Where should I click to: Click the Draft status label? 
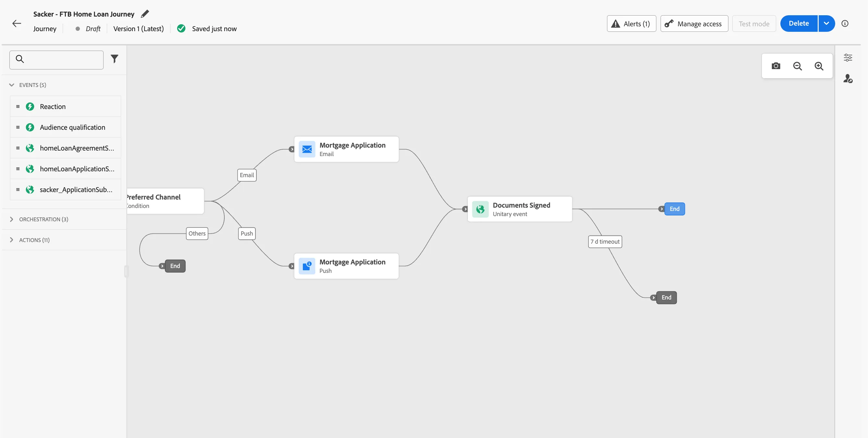(93, 29)
